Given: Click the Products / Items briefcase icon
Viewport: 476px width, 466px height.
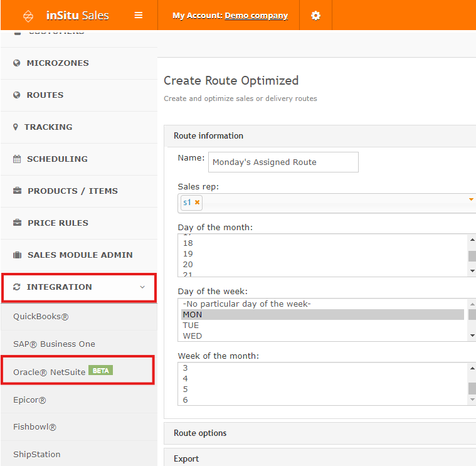Looking at the screenshot, I should click(x=18, y=191).
